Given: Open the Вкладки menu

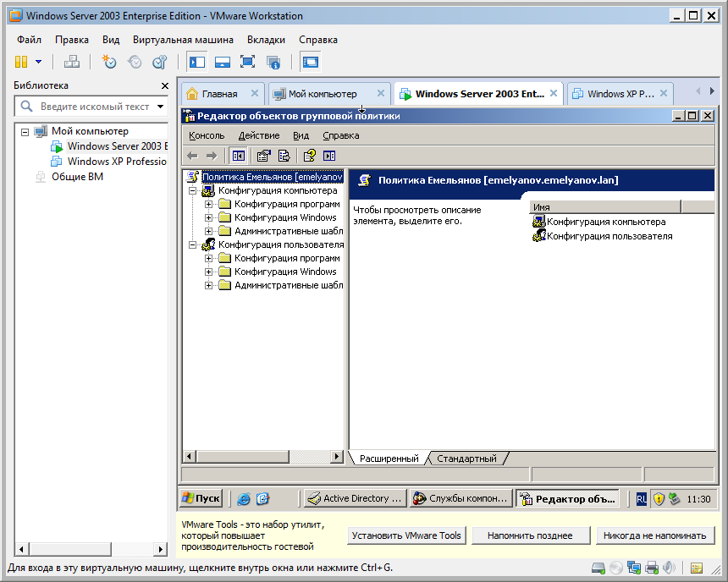Looking at the screenshot, I should (x=266, y=40).
